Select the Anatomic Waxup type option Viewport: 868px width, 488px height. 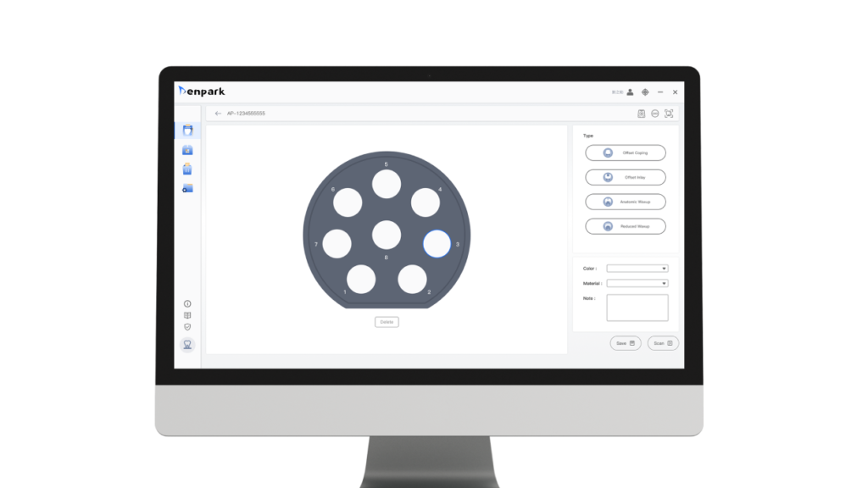click(x=626, y=202)
